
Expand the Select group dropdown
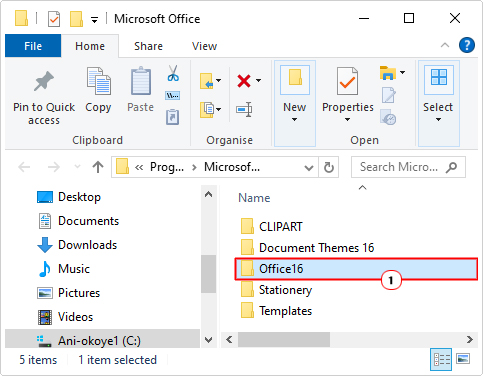[x=439, y=119]
